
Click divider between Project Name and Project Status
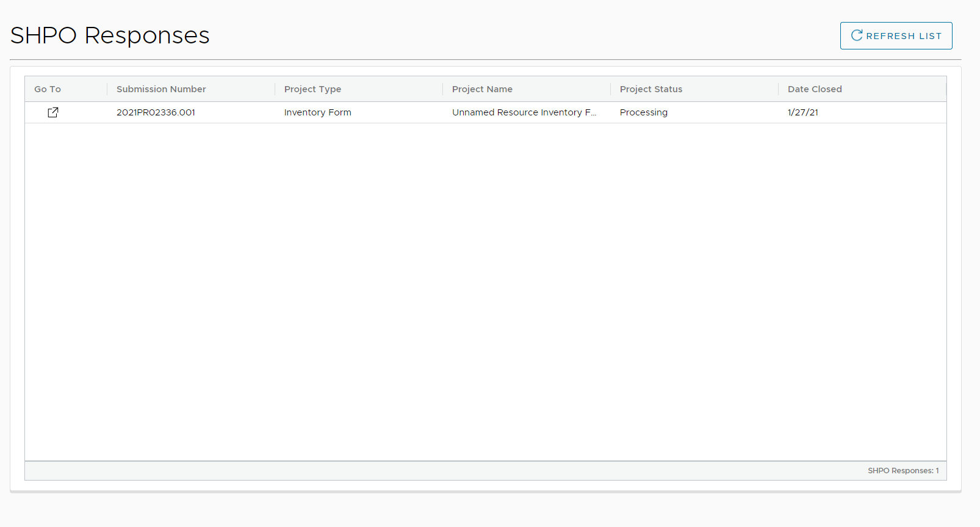611,89
